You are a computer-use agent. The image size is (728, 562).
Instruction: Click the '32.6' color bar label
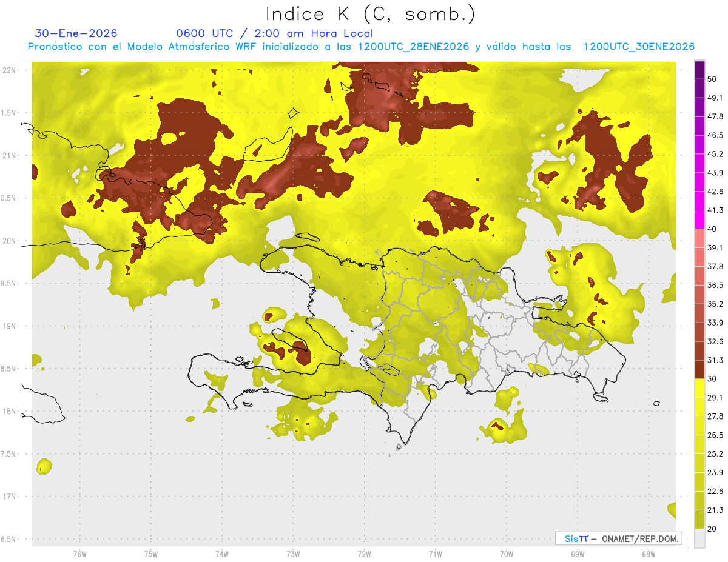pyautogui.click(x=715, y=341)
